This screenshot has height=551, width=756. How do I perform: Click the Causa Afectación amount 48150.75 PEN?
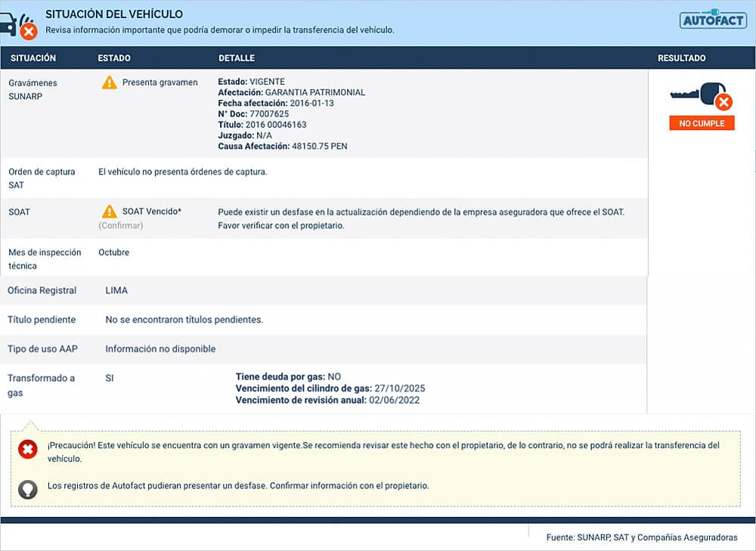[x=319, y=146]
